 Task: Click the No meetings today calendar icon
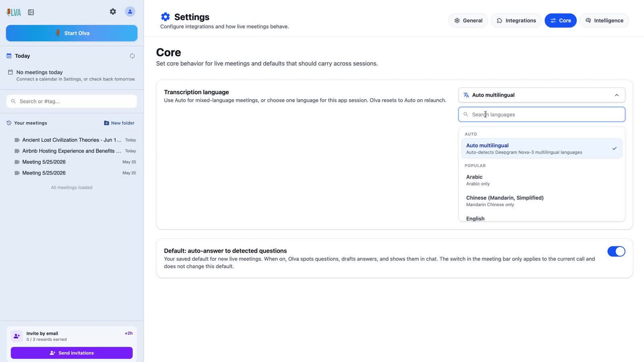[10, 72]
